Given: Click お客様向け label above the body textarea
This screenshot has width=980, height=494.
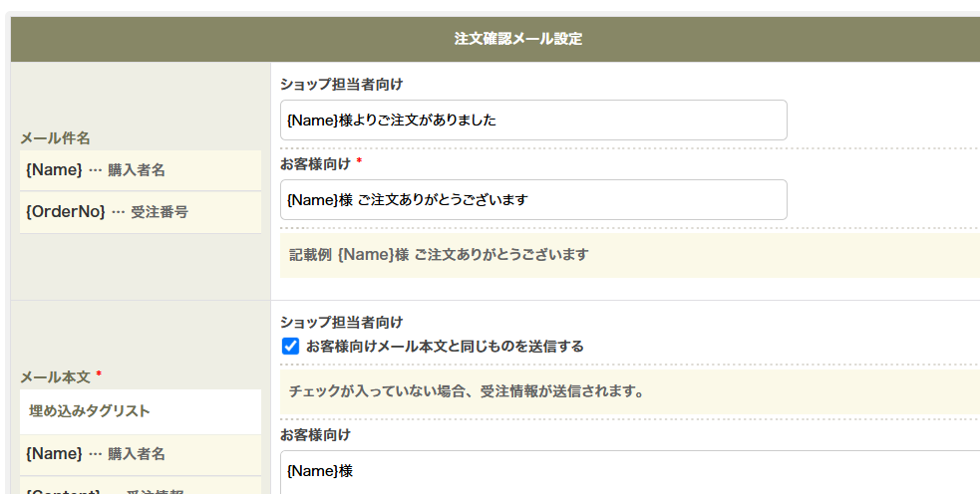Looking at the screenshot, I should coord(315,435).
